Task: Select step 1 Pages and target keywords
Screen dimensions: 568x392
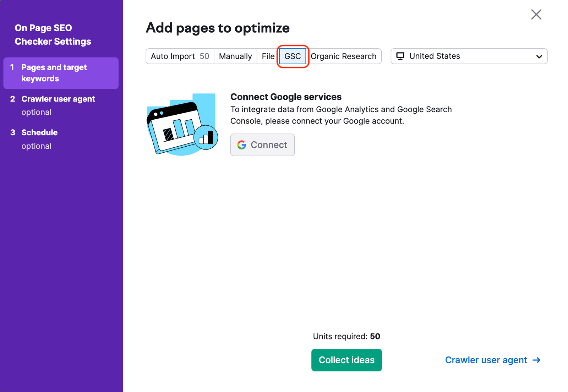Action: (x=54, y=73)
